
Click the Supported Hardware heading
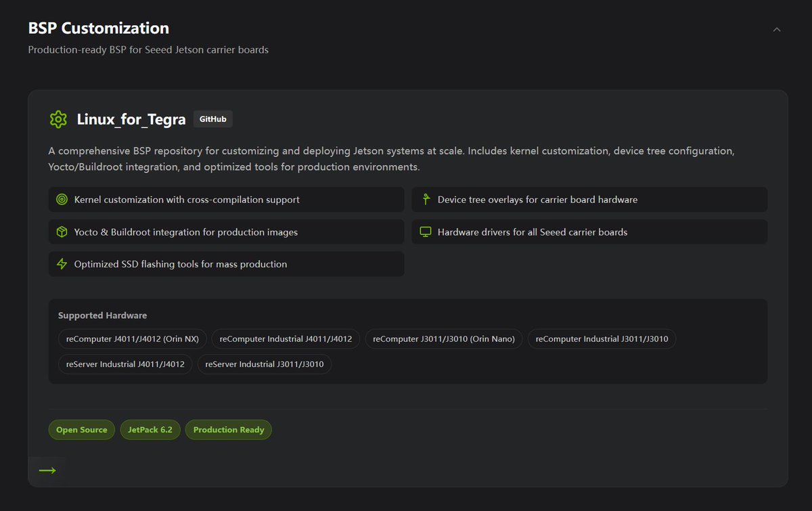(x=103, y=315)
